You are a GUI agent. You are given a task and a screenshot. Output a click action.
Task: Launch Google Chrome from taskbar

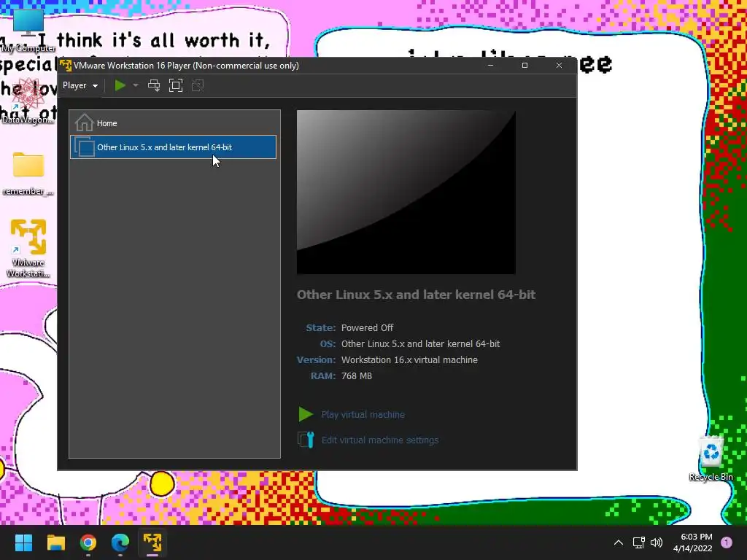pos(88,542)
